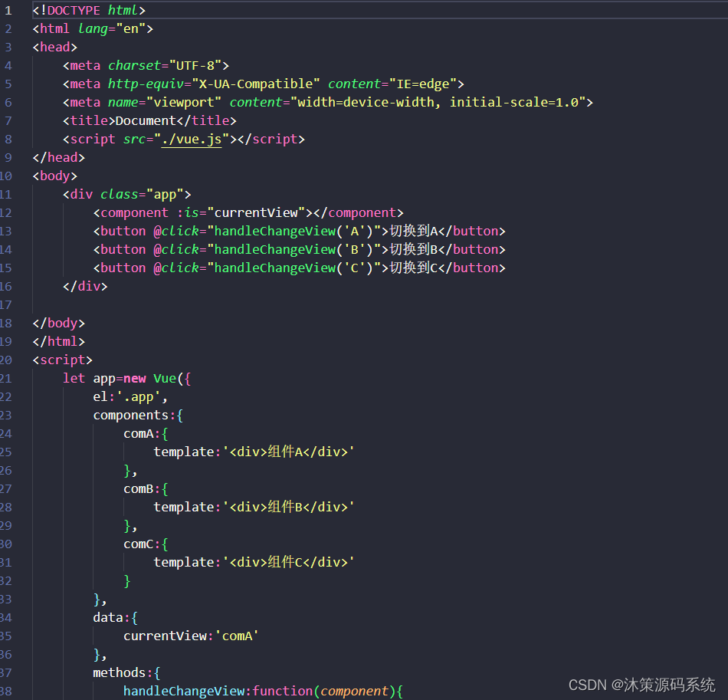Click the new keyword before Vue

[135, 378]
